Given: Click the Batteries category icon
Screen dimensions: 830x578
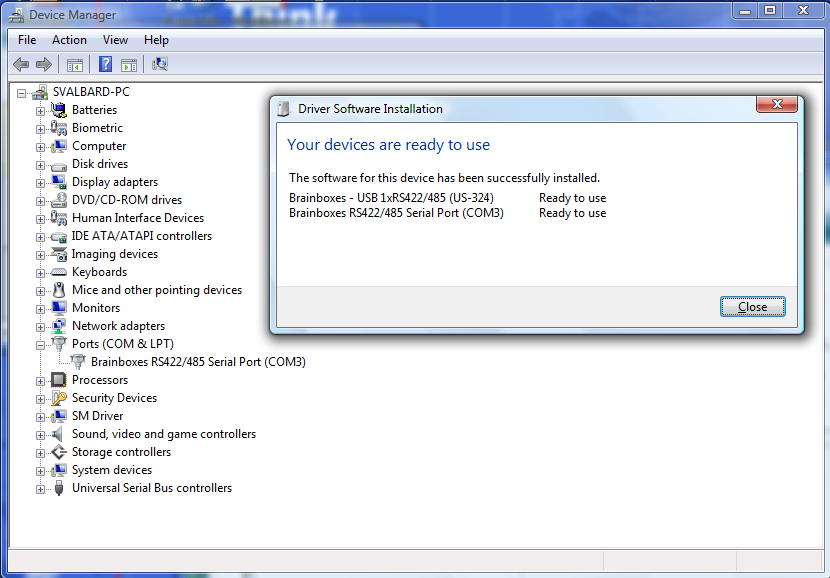Looking at the screenshot, I should pyautogui.click(x=59, y=110).
